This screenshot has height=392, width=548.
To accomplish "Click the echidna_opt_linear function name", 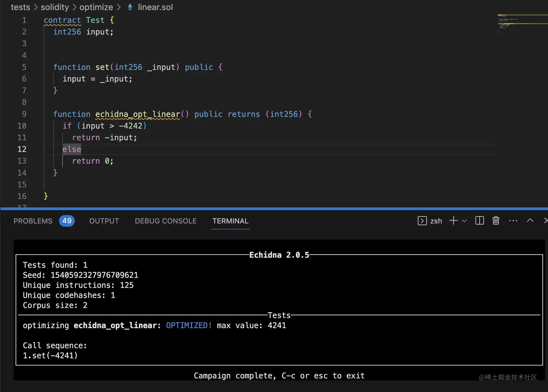I will [138, 114].
